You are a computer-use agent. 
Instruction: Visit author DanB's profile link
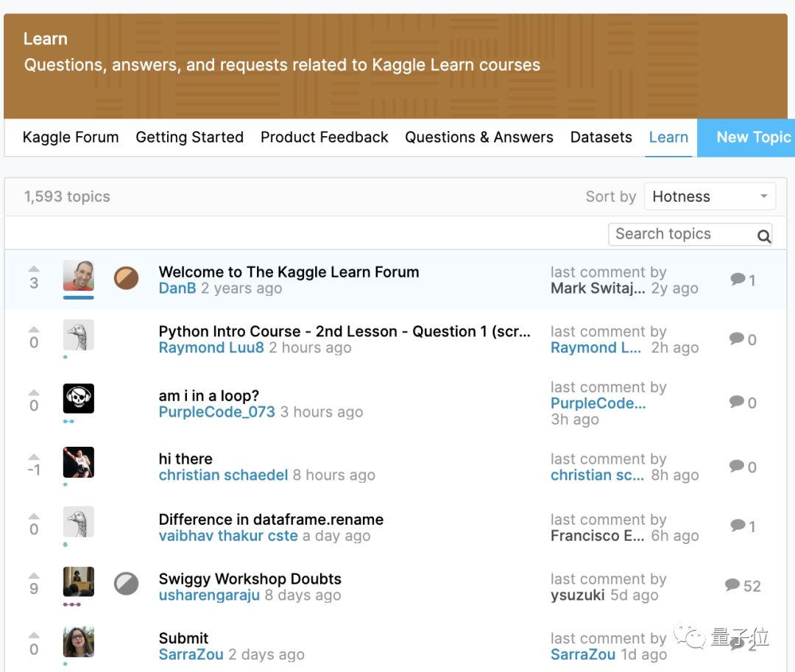pos(177,289)
